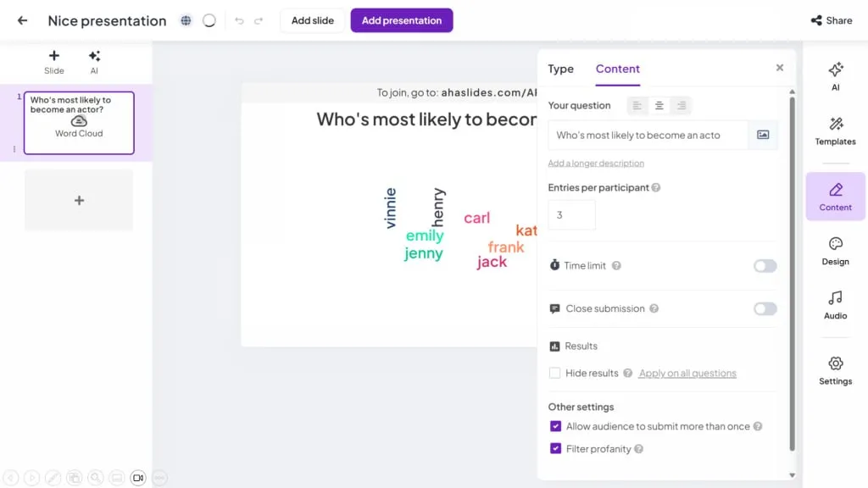The height and width of the screenshot is (488, 868).
Task: Click the Entries per participant field
Action: pos(571,215)
